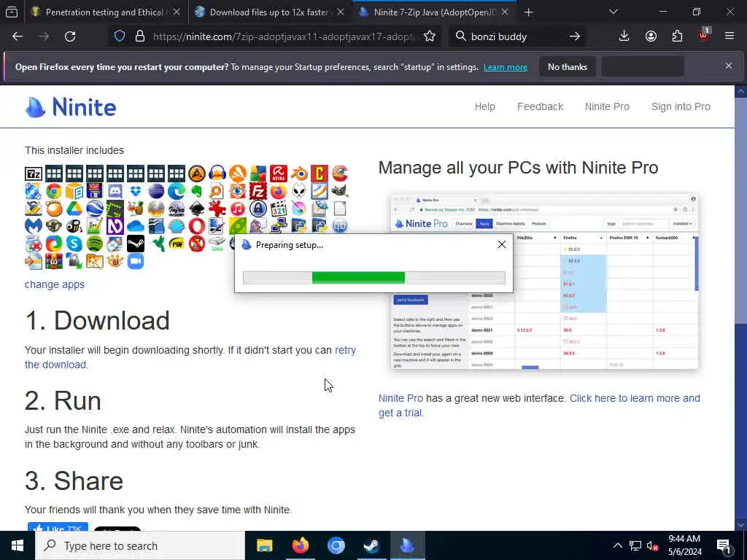The width and height of the screenshot is (747, 560).
Task: Click the Discord icon
Action: [x=115, y=192]
